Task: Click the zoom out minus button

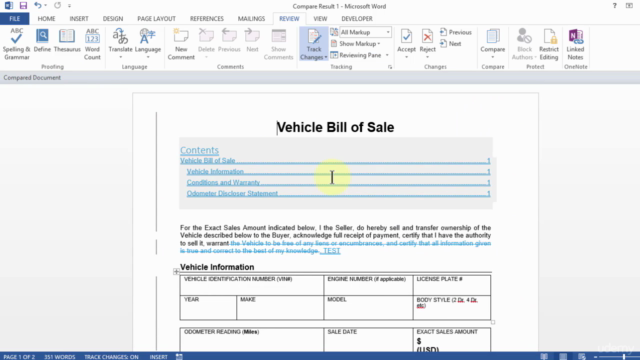Action: [x=596, y=357]
